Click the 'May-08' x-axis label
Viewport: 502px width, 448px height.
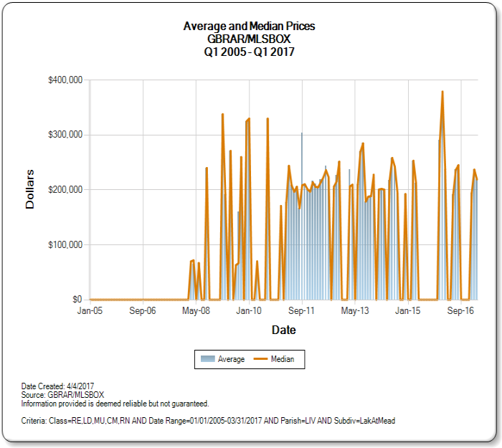point(196,310)
